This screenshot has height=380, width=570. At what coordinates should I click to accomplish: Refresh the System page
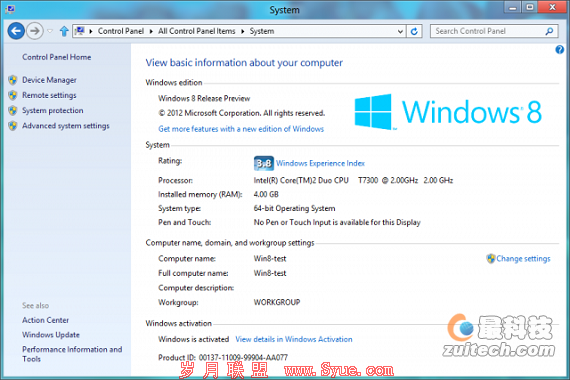click(x=414, y=31)
